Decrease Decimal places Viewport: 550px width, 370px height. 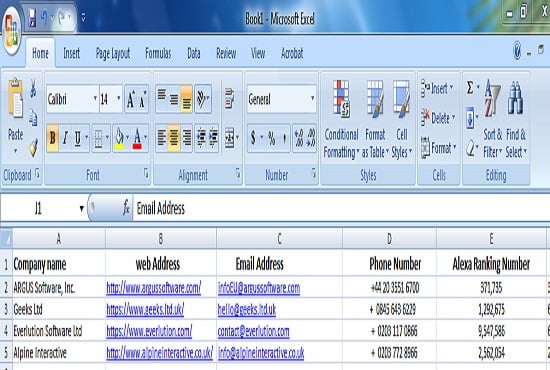pyautogui.click(x=311, y=138)
